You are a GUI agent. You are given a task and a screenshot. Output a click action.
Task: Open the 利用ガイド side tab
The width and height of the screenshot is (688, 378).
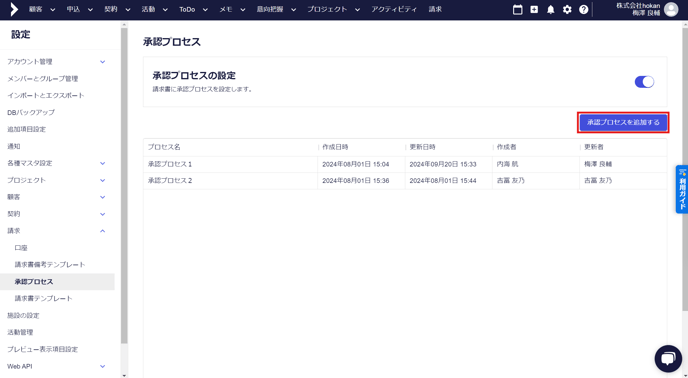click(682, 189)
